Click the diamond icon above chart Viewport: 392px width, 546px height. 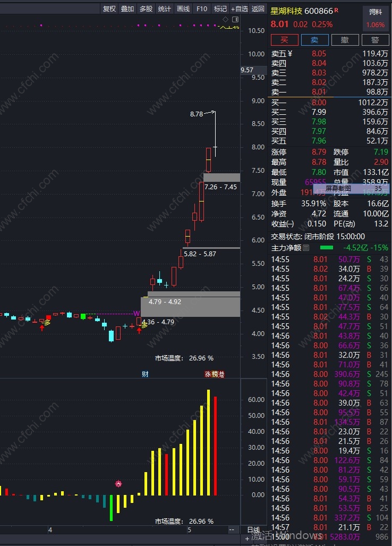point(225,19)
